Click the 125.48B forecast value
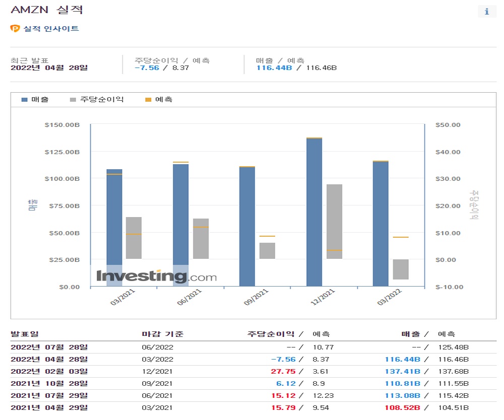 coord(454,347)
